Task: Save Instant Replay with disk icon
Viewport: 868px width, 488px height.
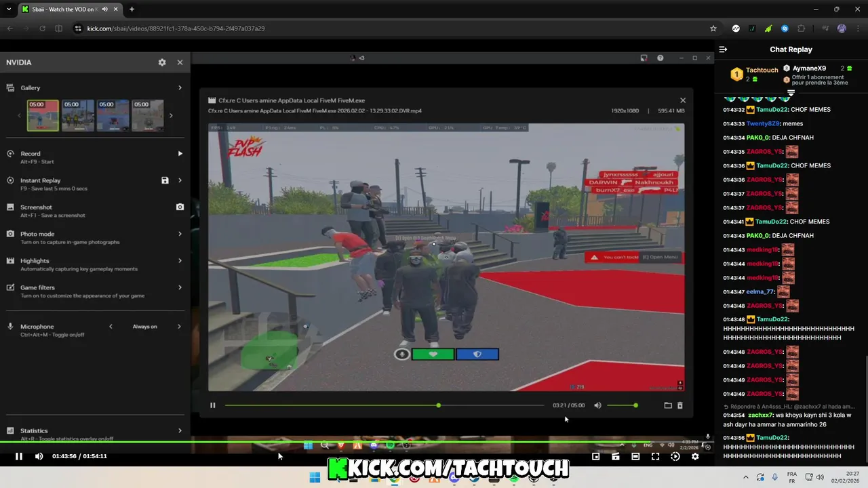Action: [165, 180]
